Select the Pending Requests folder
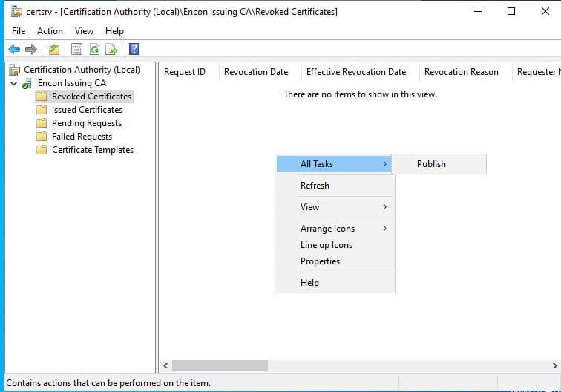The image size is (561, 392). [86, 123]
